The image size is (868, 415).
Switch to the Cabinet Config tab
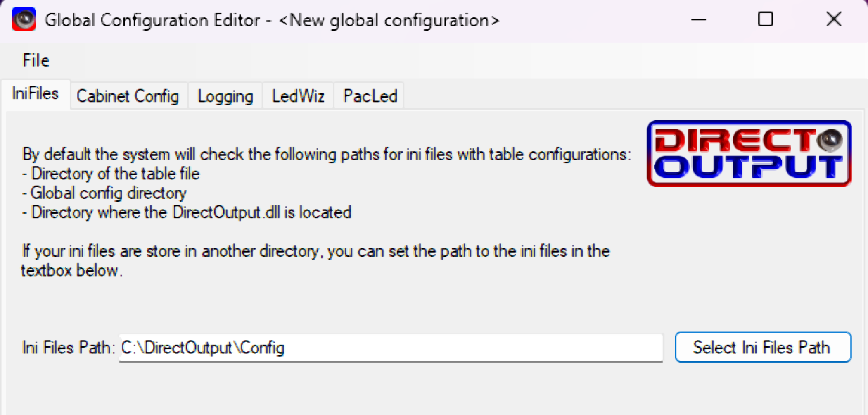pyautogui.click(x=128, y=95)
